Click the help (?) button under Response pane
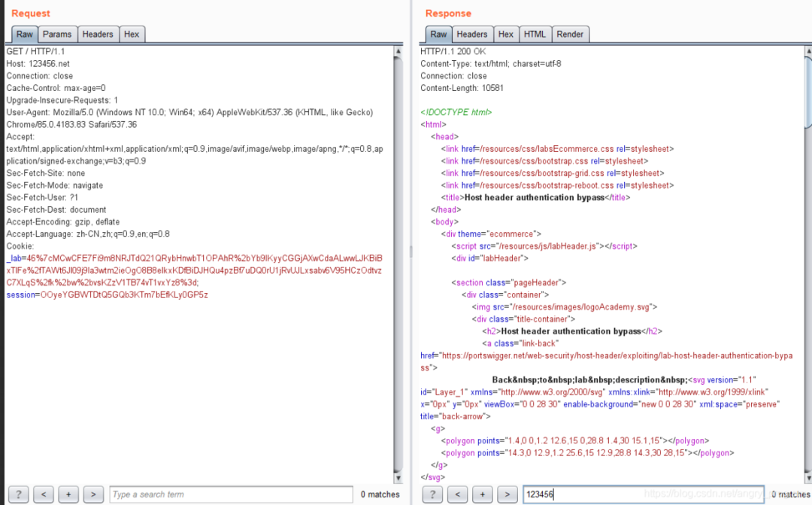 coord(432,494)
